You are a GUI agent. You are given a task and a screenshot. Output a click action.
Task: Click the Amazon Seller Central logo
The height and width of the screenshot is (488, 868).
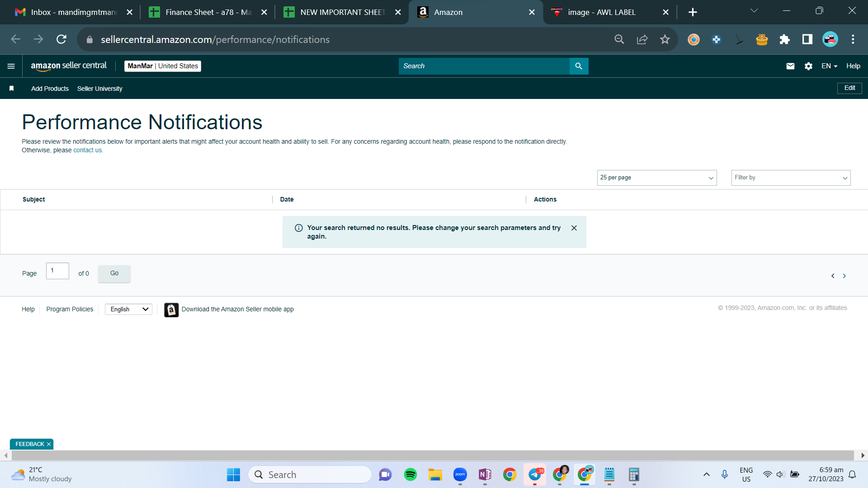(69, 66)
